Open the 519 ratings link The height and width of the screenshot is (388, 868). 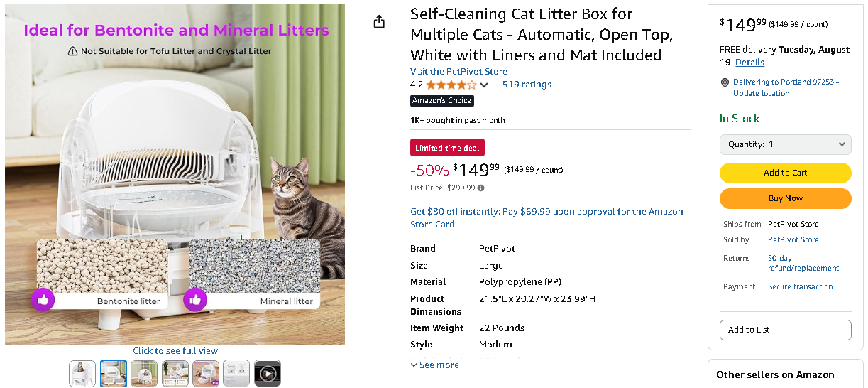click(527, 85)
